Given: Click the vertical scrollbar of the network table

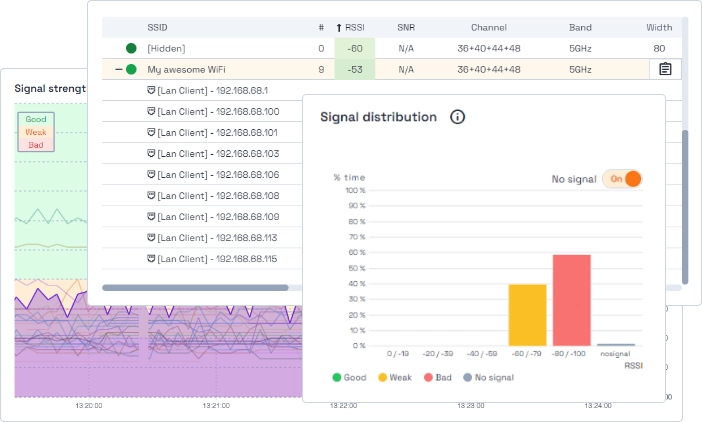Looking at the screenshot, I should tap(685, 207).
